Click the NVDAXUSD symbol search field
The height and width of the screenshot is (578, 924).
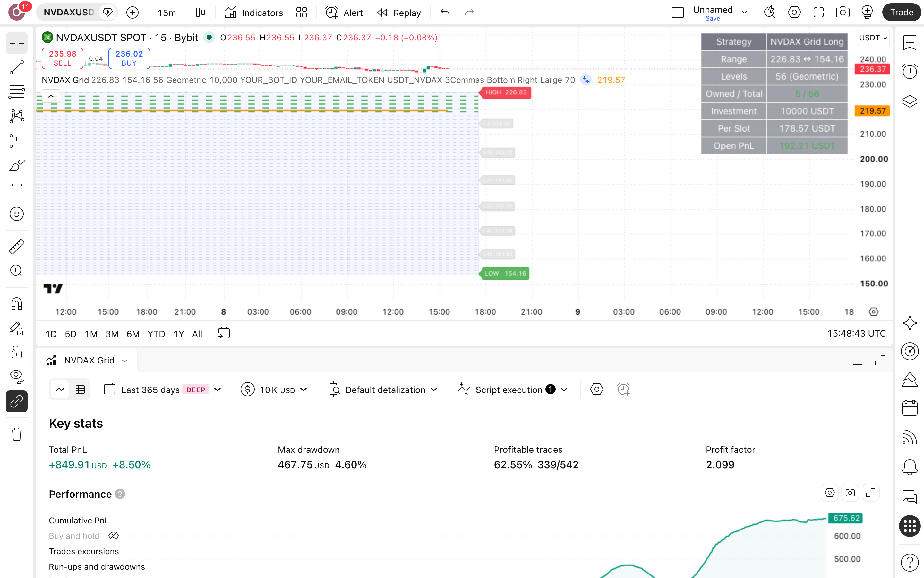pos(69,12)
